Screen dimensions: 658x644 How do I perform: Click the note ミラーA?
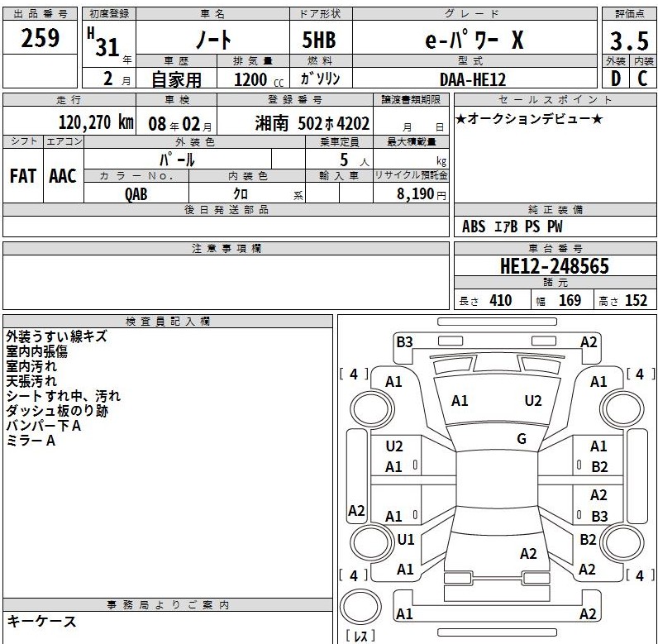point(31,441)
